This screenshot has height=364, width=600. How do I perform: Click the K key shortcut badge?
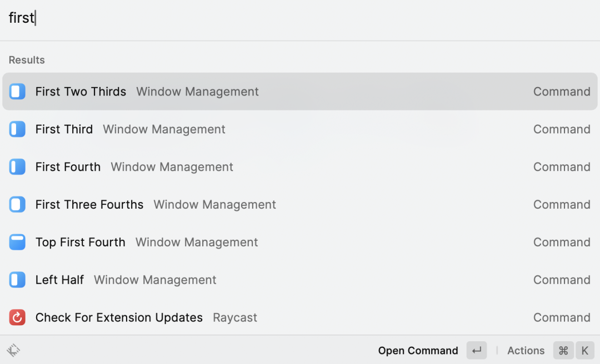click(584, 350)
